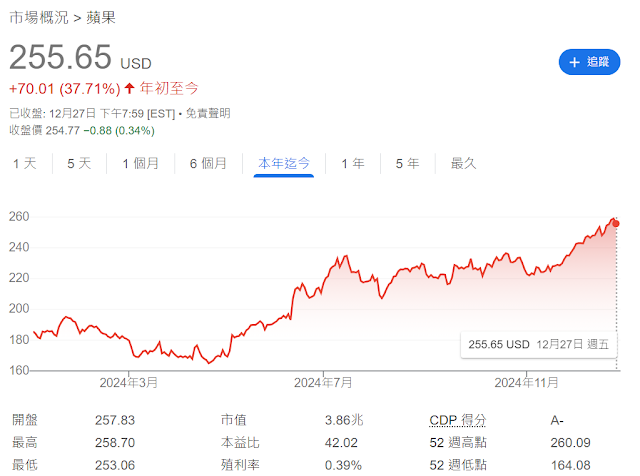The image size is (640, 476).
Task: Click the 52 週高點 label
Action: [458, 443]
